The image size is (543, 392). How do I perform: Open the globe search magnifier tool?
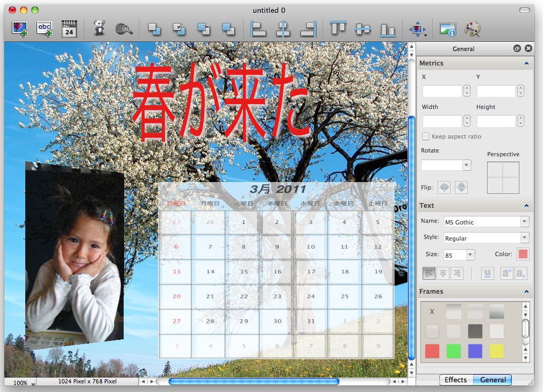124,29
